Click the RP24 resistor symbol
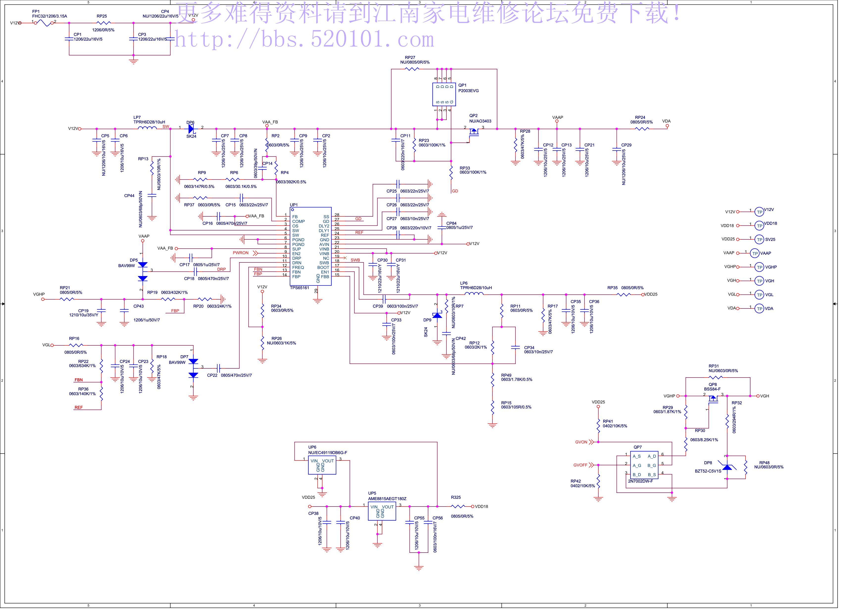This screenshot has height=614, width=868. [642, 129]
